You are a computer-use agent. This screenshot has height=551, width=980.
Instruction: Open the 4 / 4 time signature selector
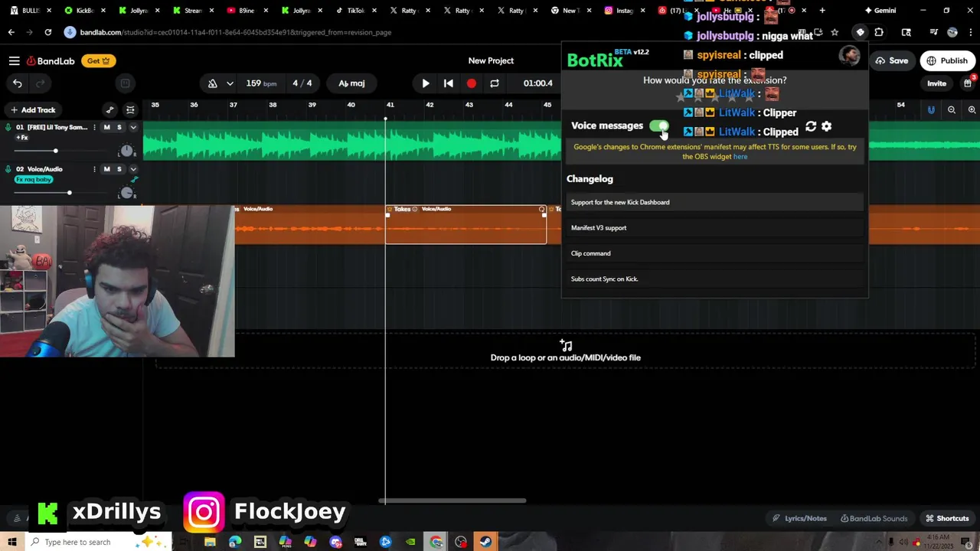click(x=302, y=83)
